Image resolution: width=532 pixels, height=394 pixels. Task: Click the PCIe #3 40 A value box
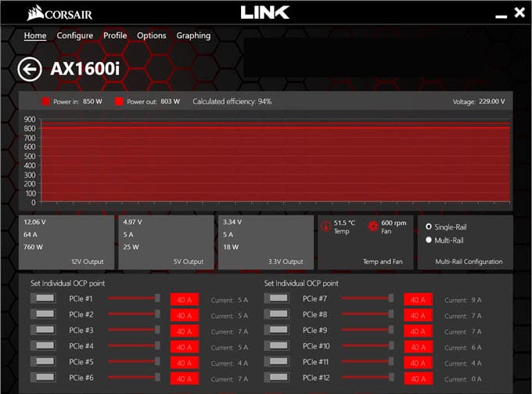pyautogui.click(x=185, y=331)
